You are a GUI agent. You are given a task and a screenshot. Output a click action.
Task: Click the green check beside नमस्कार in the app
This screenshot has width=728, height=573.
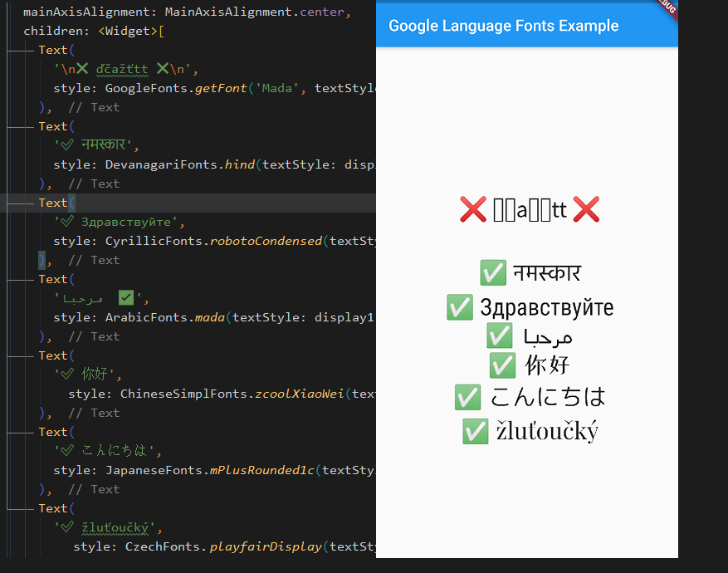[492, 272]
